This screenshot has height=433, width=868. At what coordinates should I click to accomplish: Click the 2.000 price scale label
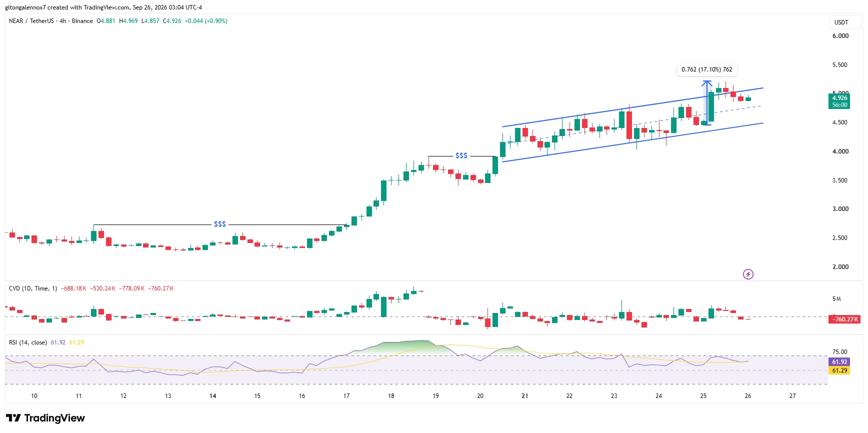840,267
